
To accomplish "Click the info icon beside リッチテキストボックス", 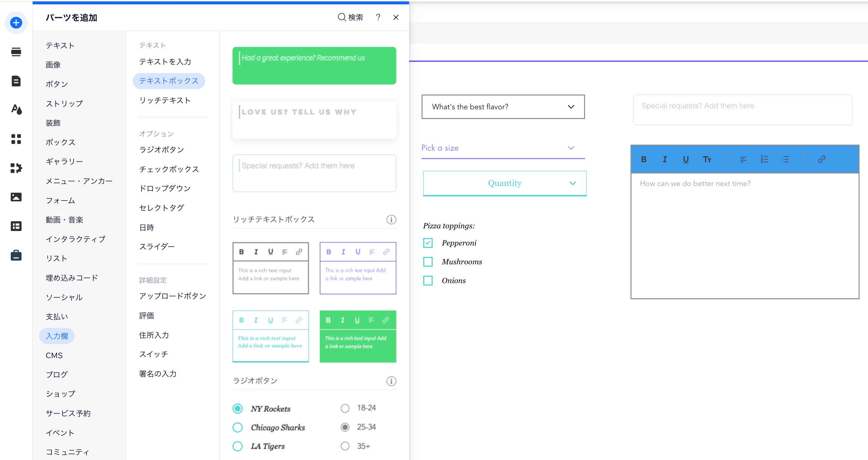I will [x=391, y=220].
